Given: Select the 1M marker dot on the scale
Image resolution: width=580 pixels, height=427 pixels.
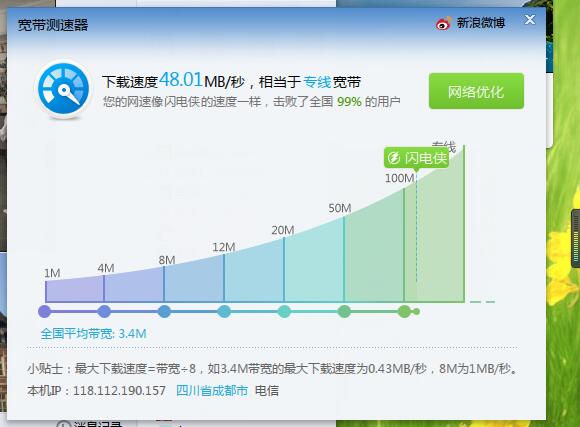Looking at the screenshot, I should (x=45, y=312).
